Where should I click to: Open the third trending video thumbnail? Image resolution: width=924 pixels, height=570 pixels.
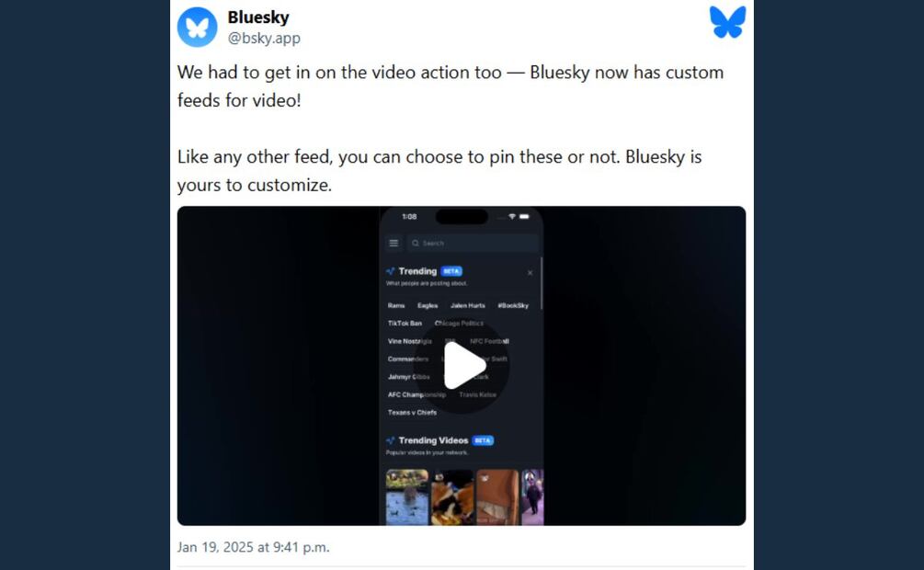(x=497, y=496)
